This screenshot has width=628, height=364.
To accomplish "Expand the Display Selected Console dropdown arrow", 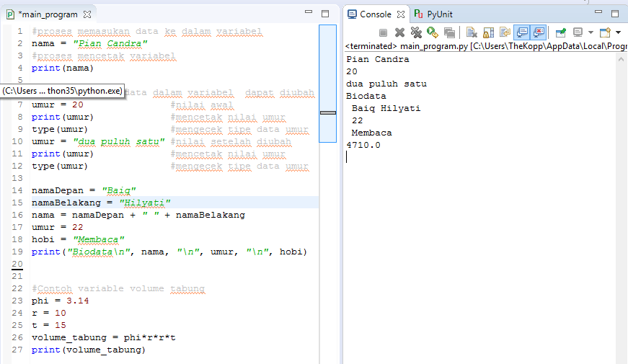I will tap(591, 32).
